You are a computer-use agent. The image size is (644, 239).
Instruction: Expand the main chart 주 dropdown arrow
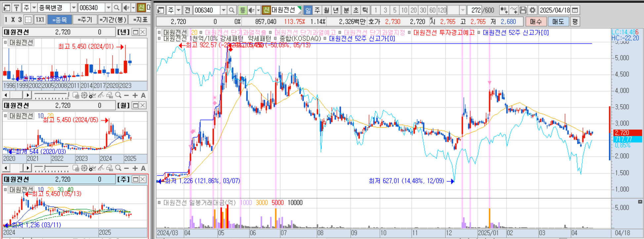(x=178, y=10)
